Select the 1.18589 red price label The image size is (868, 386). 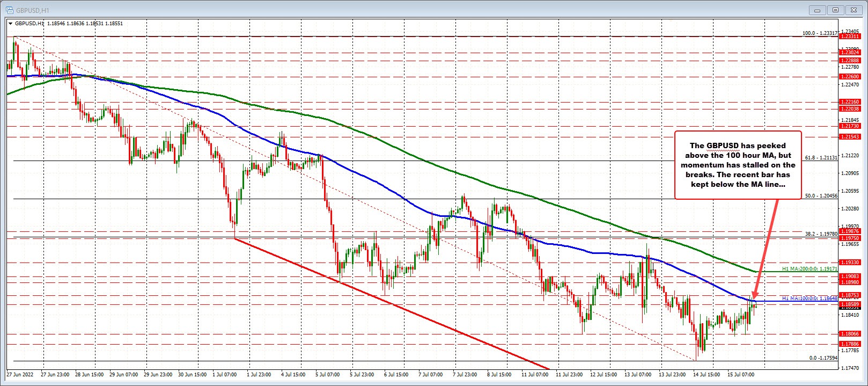[850, 304]
